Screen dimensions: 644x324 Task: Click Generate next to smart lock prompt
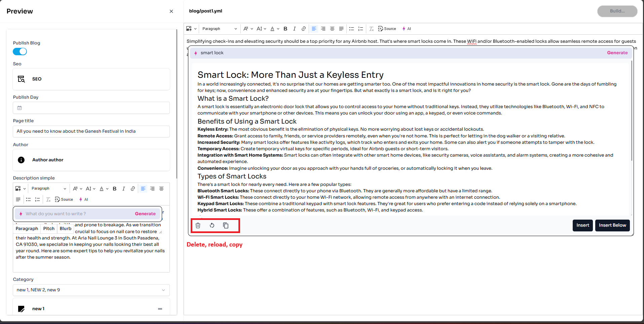pyautogui.click(x=617, y=53)
